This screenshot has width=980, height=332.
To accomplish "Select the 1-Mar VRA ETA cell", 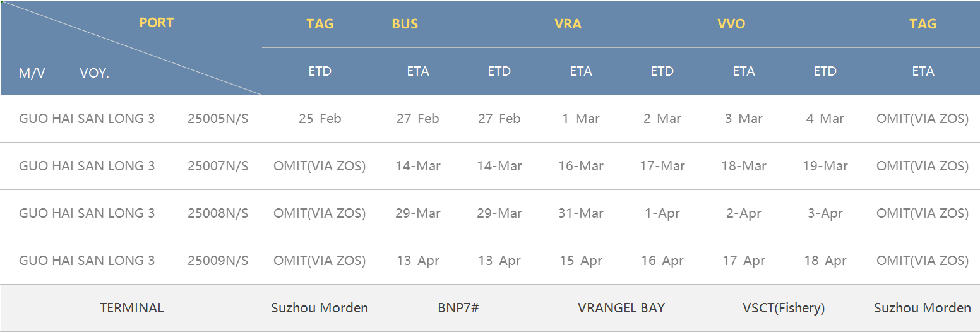I will [581, 119].
